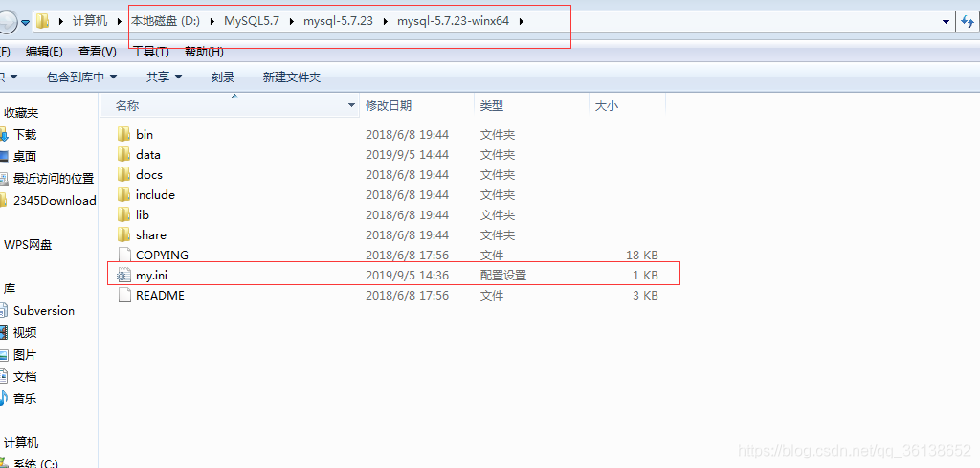Viewport: 980px width, 468px height.
Task: Select the docs folder icon
Action: tap(123, 174)
